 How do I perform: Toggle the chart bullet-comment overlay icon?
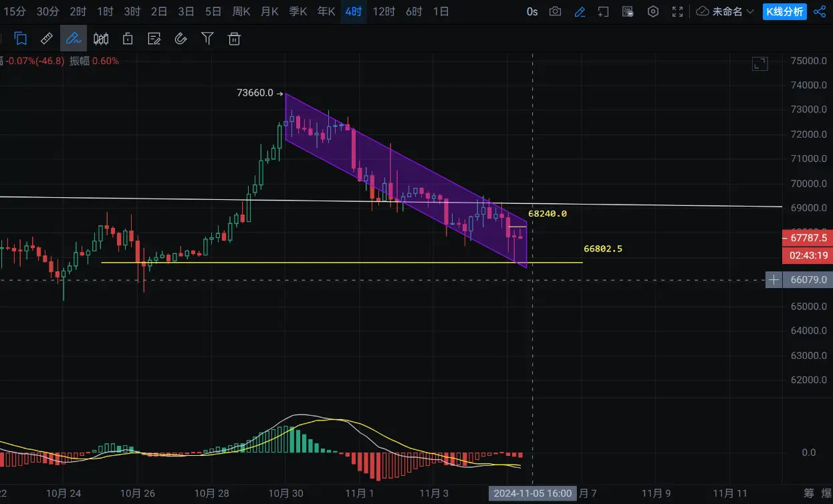tap(628, 11)
